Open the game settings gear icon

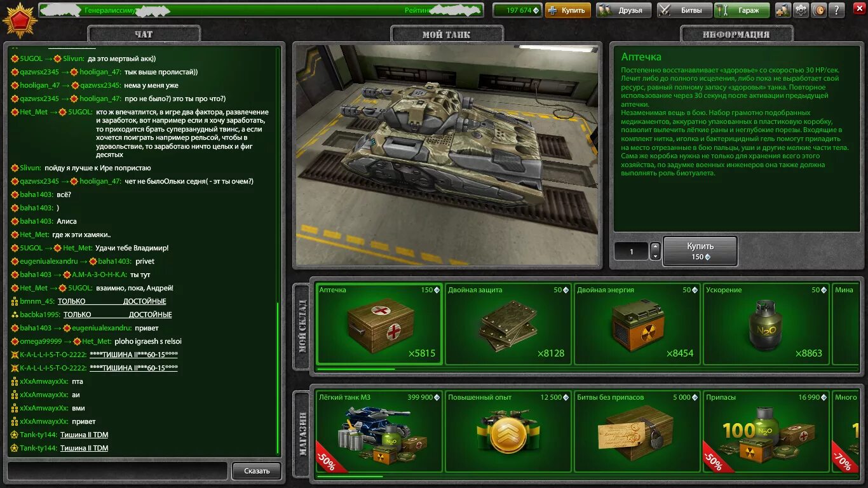799,9
